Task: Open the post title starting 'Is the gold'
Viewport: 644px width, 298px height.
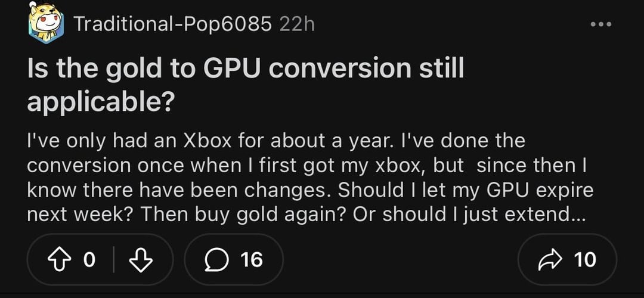Action: pyautogui.click(x=245, y=69)
